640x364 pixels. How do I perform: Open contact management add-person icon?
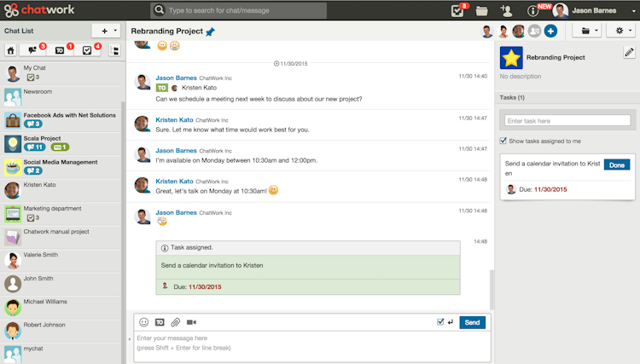click(x=507, y=11)
